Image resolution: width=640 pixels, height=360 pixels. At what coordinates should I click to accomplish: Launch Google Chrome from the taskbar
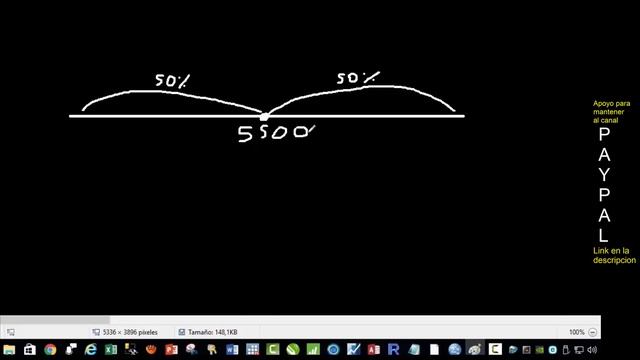click(x=50, y=350)
